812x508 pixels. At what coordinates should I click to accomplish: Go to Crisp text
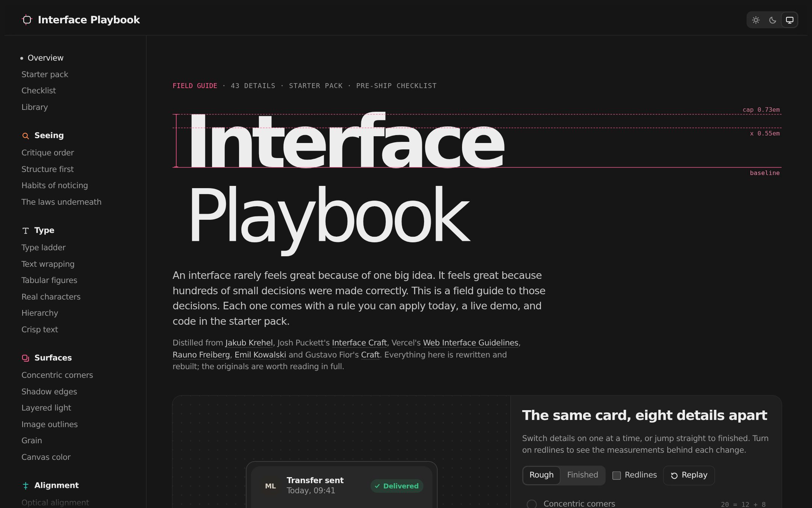click(39, 330)
